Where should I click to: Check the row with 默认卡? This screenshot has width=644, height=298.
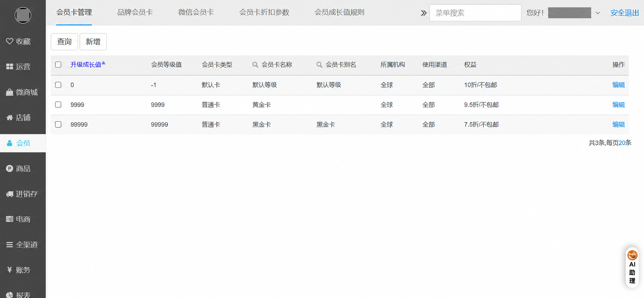click(58, 85)
